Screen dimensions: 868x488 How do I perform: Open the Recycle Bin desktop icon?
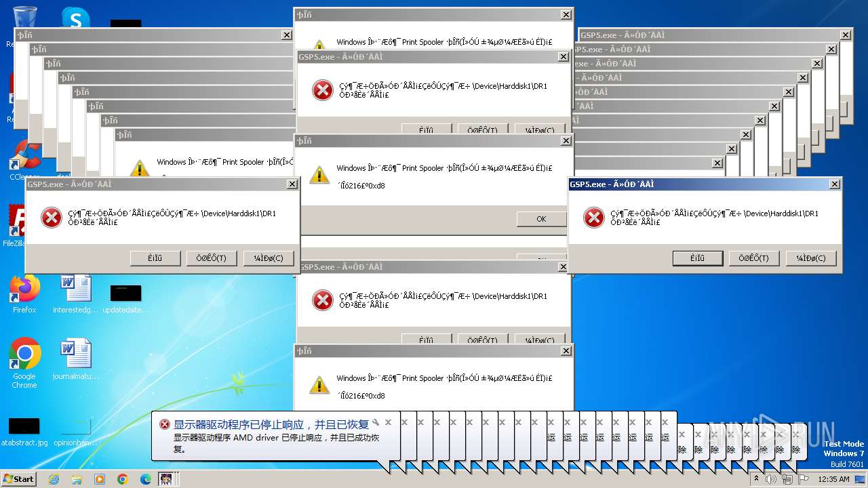24,17
